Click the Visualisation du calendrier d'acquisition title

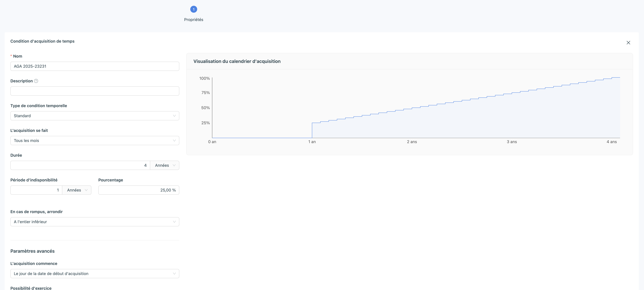[x=237, y=61]
